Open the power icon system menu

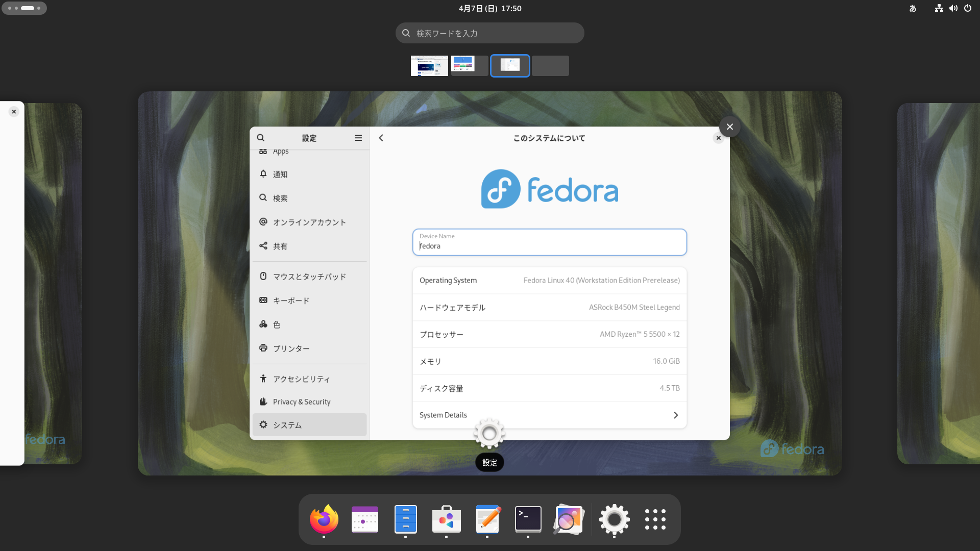coord(968,8)
